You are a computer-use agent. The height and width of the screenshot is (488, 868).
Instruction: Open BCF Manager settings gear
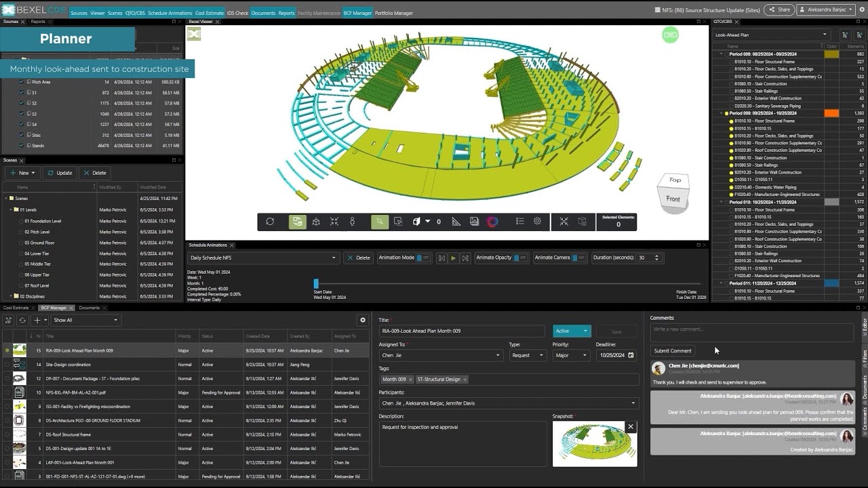pos(363,320)
